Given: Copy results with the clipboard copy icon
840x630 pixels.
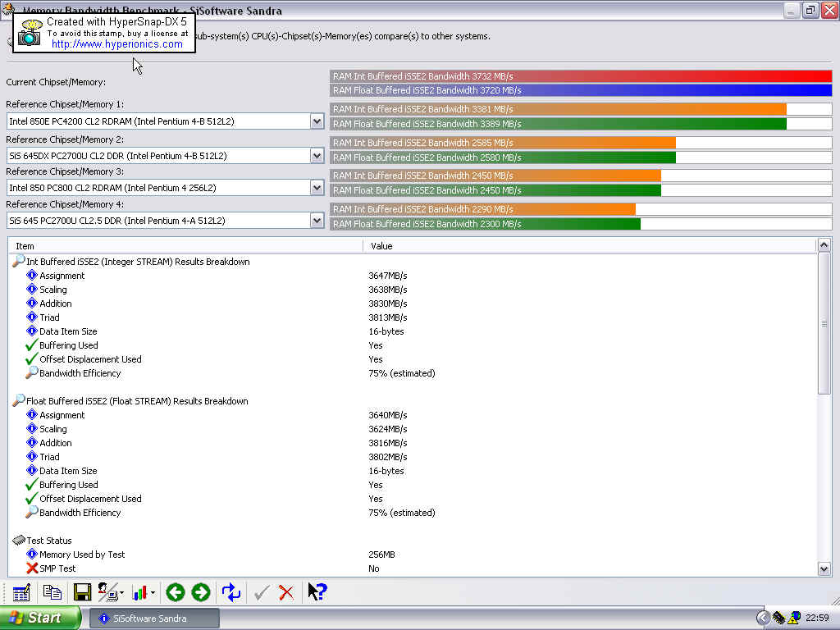Looking at the screenshot, I should click(52, 592).
